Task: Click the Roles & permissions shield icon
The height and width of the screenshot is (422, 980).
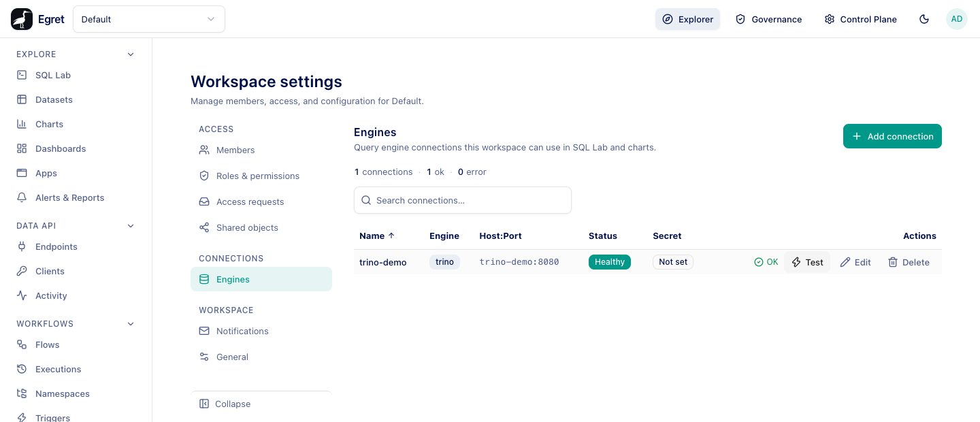Action: (204, 176)
